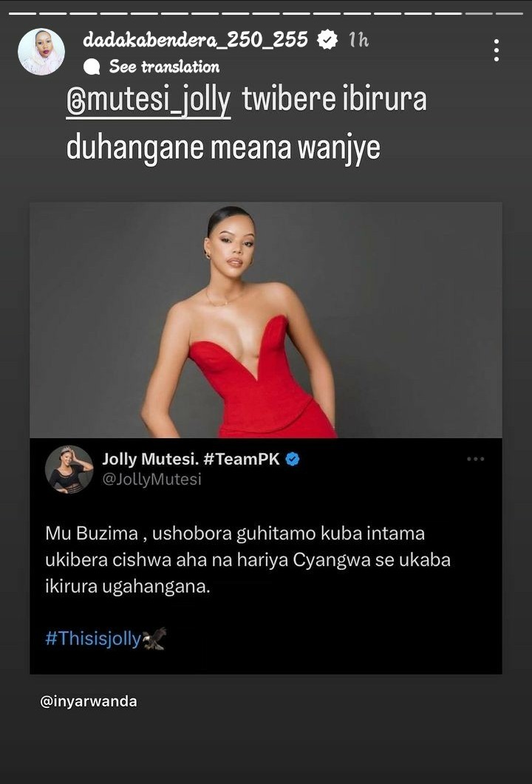Tap Jolly Mutesi tweet profile picture
Screen dimensions: 532x784
click(69, 469)
